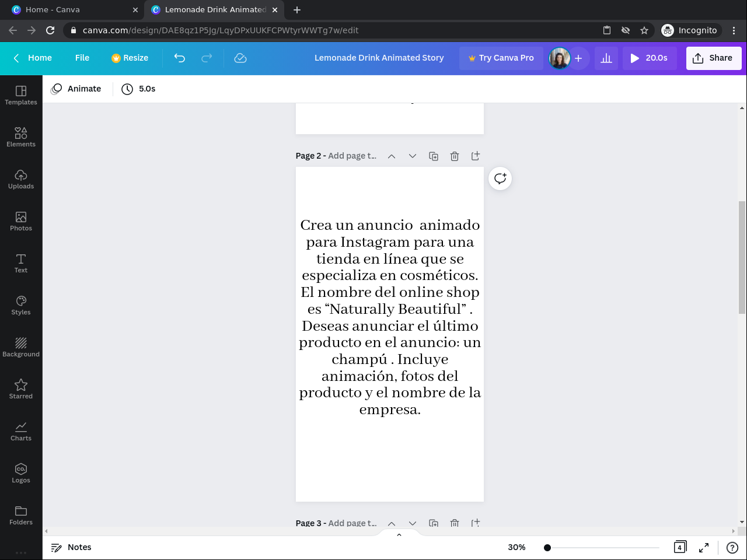Edit the Lemonade Drink Animated Story title

(379, 58)
